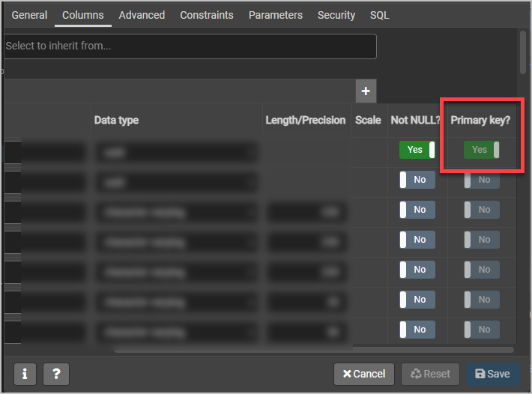Click the Select to inherit from field
This screenshot has height=394, width=532.
click(190, 46)
